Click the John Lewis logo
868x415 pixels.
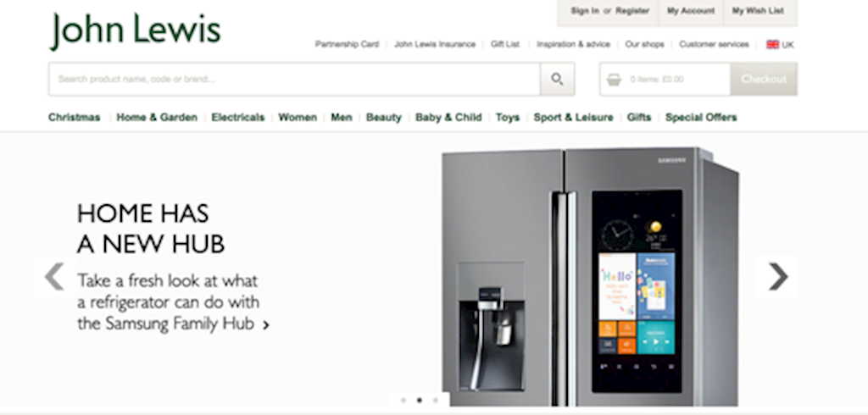[136, 30]
